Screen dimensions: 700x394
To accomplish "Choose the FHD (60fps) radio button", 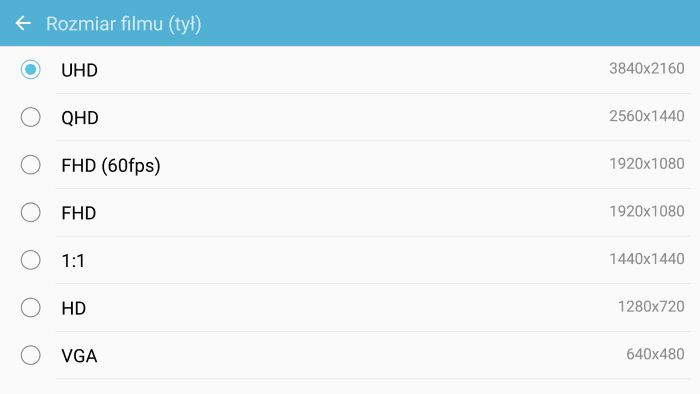I will [30, 165].
